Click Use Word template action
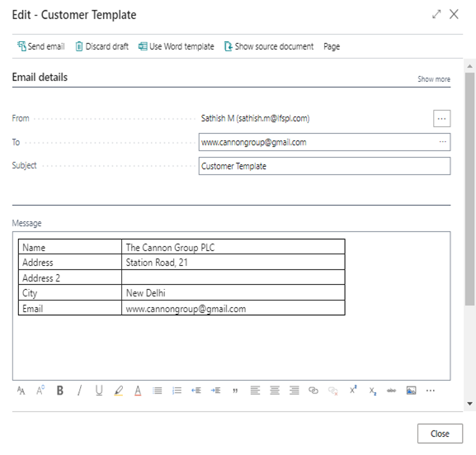Image resolution: width=476 pixels, height=455 pixels. click(x=177, y=46)
